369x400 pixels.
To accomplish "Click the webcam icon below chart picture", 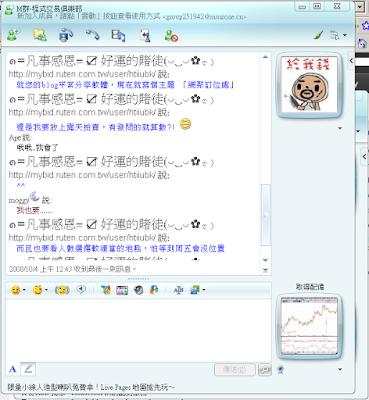I will 281,369.
